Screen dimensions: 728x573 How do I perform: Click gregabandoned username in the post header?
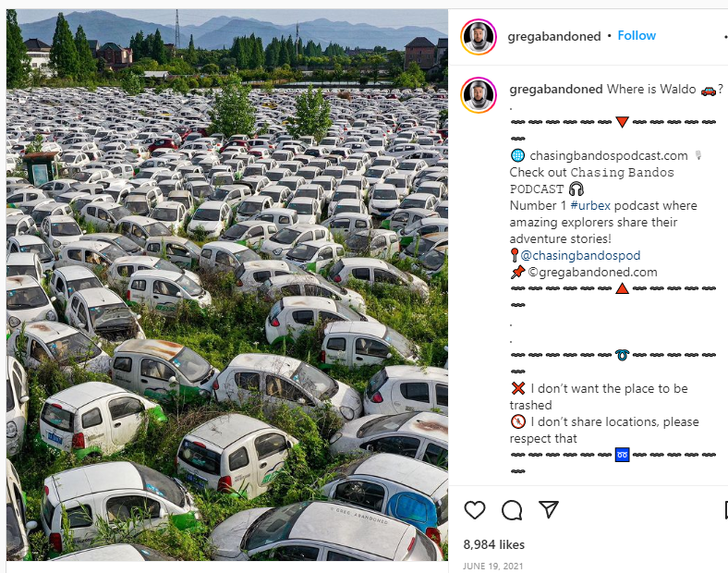point(554,36)
